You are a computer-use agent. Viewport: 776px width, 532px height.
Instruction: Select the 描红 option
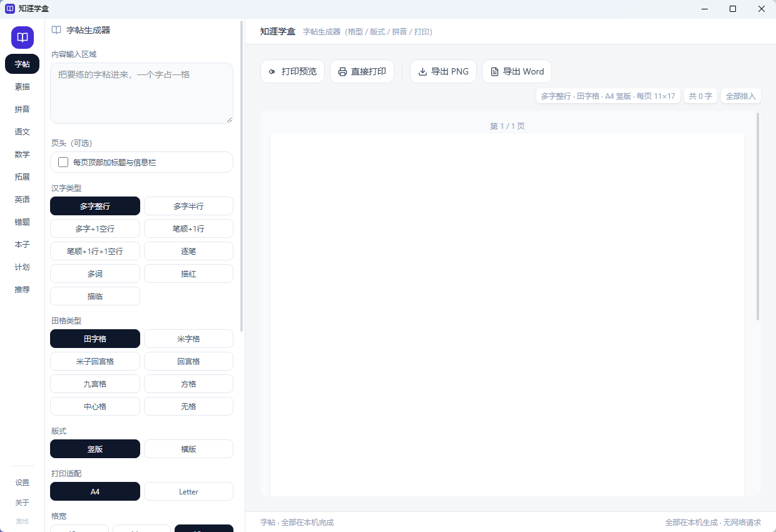188,274
